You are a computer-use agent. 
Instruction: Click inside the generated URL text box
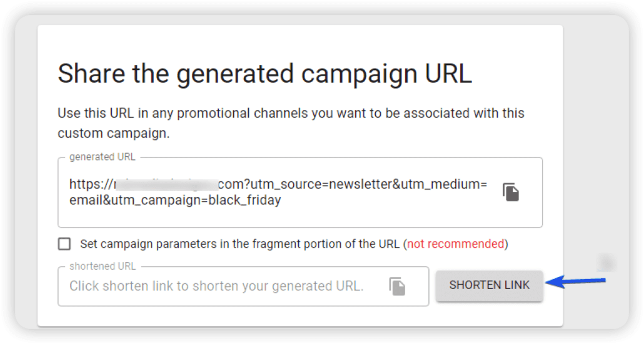pyautogui.click(x=300, y=193)
